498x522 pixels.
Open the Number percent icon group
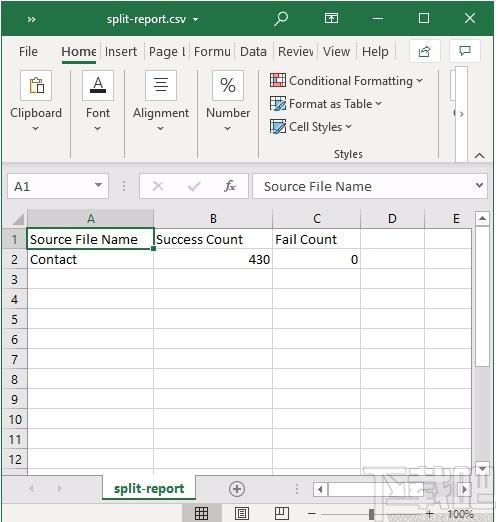tap(228, 86)
